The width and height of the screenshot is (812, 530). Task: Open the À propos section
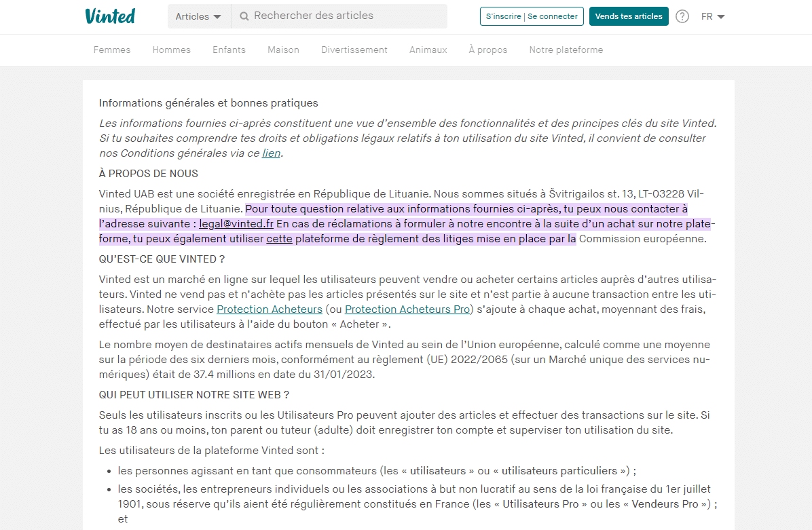point(487,50)
